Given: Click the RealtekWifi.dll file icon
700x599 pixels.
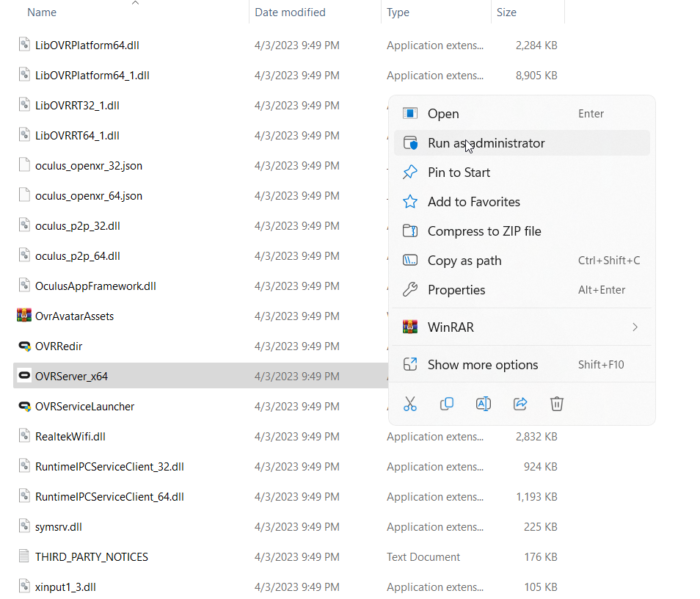Looking at the screenshot, I should [x=24, y=436].
